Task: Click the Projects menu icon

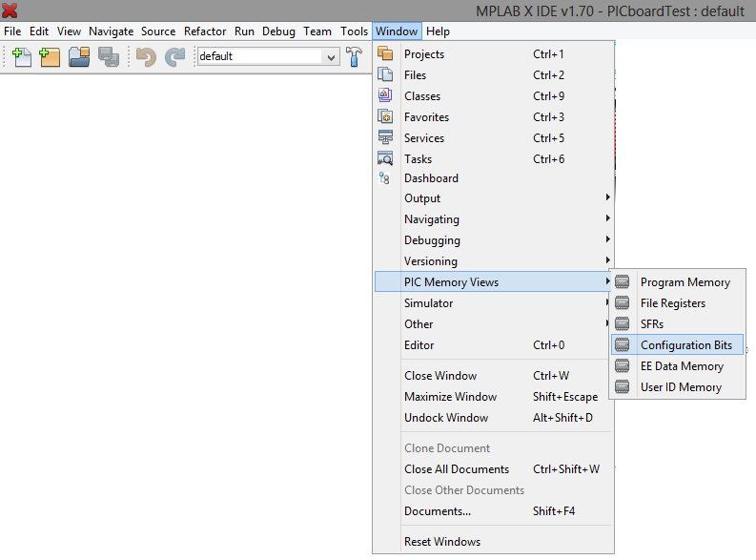Action: click(x=385, y=53)
